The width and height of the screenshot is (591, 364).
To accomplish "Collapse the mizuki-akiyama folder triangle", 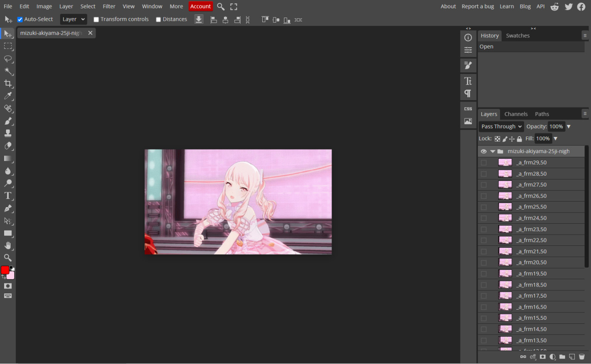I will click(x=493, y=151).
